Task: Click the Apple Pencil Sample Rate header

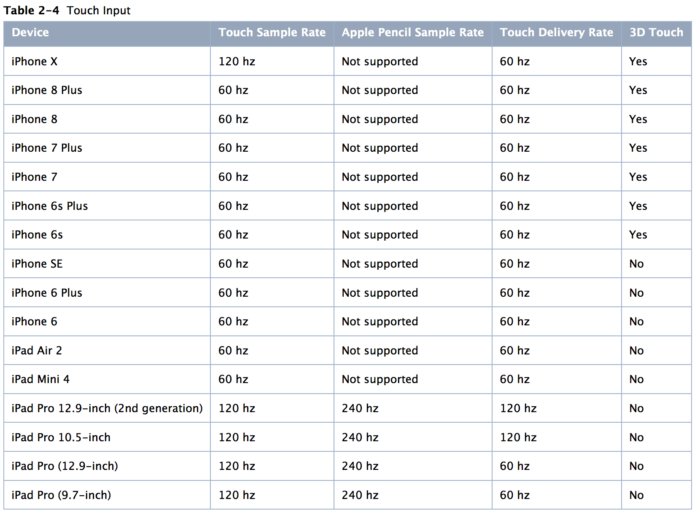Action: click(412, 32)
